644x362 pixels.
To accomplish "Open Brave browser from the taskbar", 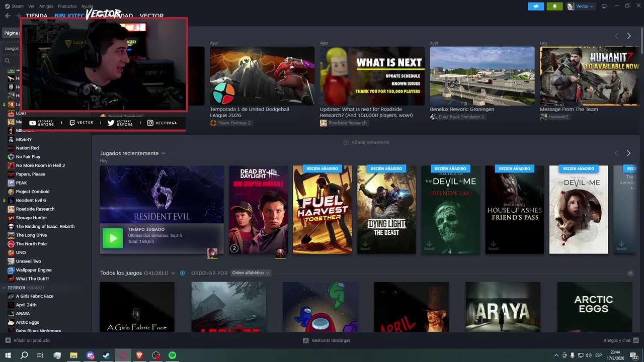I will click(139, 355).
